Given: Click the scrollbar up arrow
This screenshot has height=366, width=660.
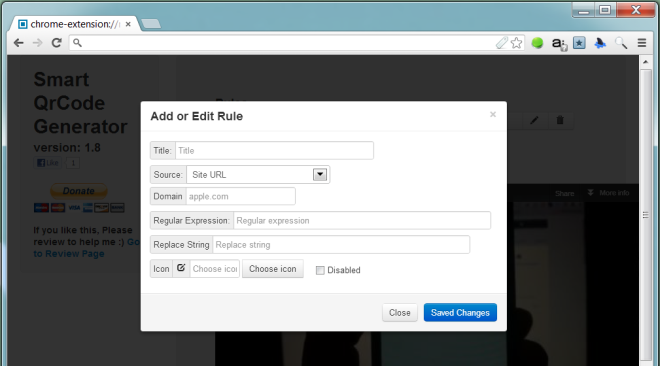Looking at the screenshot, I should (x=646, y=62).
